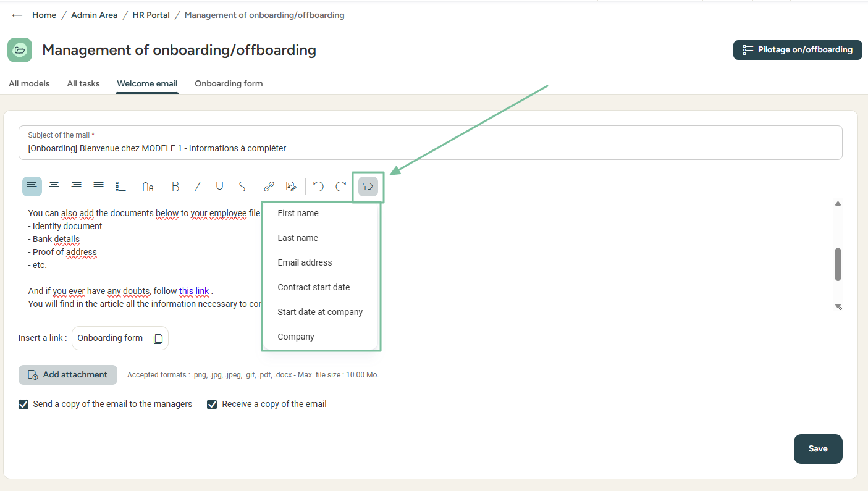Viewport: 868px width, 491px height.
Task: Open the insert variable tag dropdown
Action: click(x=368, y=187)
